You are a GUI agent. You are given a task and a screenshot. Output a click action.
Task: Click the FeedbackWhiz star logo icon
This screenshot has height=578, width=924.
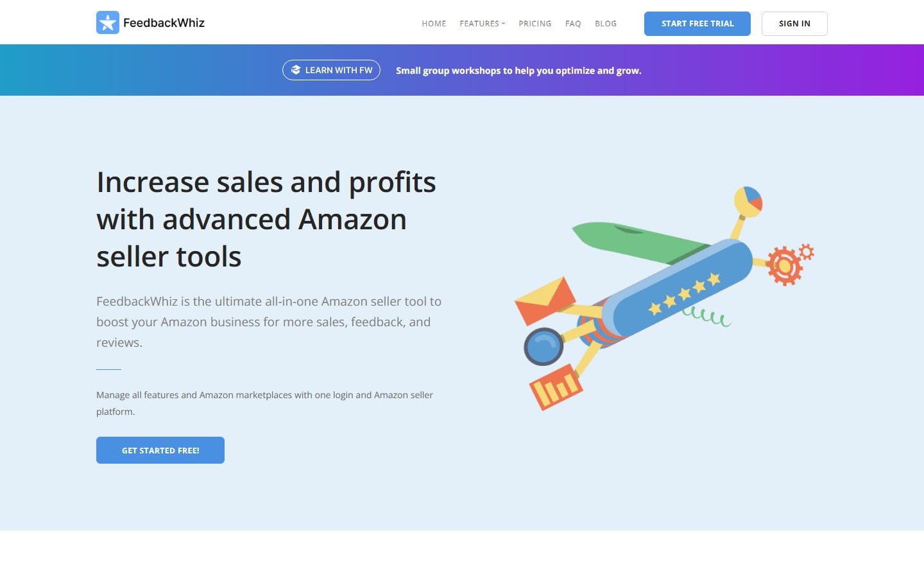coord(108,22)
